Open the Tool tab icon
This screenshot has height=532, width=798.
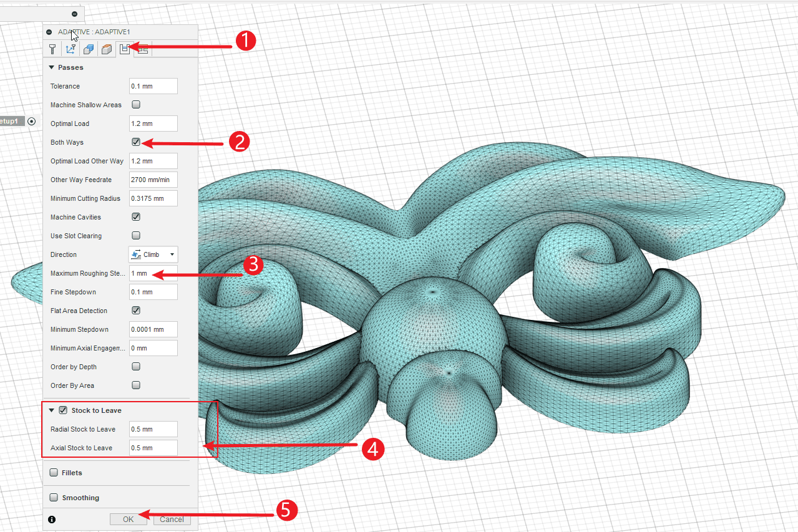click(x=53, y=49)
